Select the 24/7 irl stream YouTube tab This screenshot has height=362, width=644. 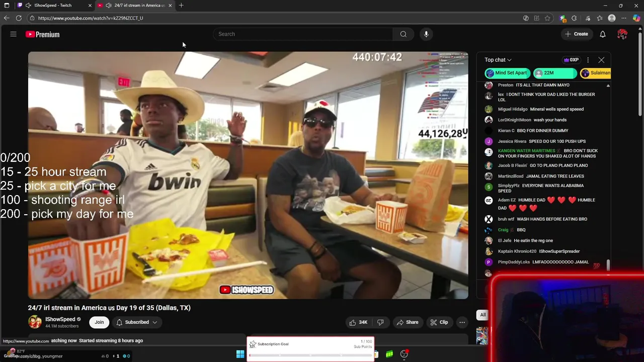(x=136, y=6)
